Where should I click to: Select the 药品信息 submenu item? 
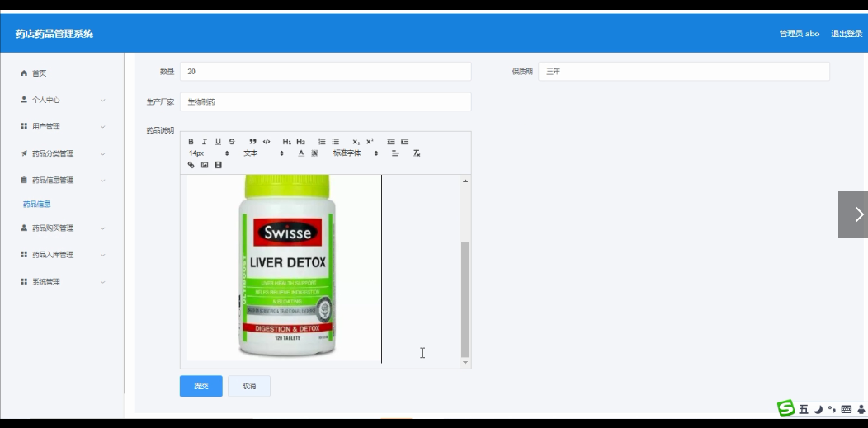(x=37, y=204)
